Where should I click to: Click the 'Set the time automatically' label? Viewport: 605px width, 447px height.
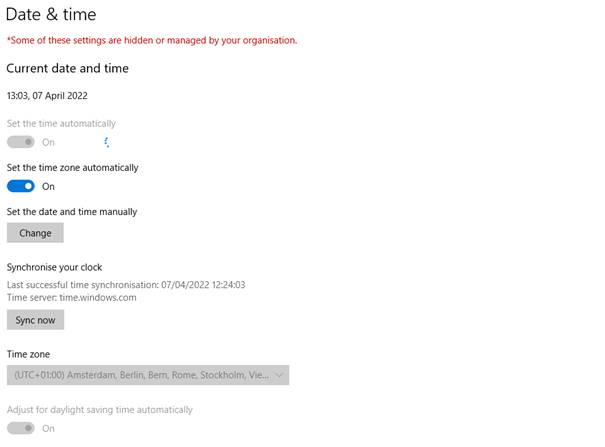(x=61, y=123)
